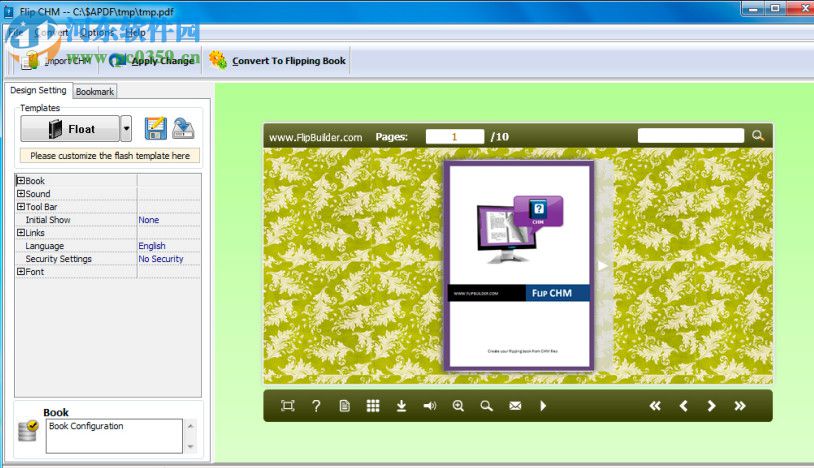
Task: Go to first page double-left arrow
Action: point(655,406)
